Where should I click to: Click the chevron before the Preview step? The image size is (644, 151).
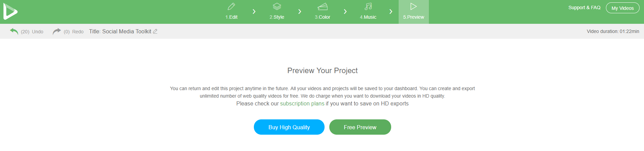tap(391, 12)
